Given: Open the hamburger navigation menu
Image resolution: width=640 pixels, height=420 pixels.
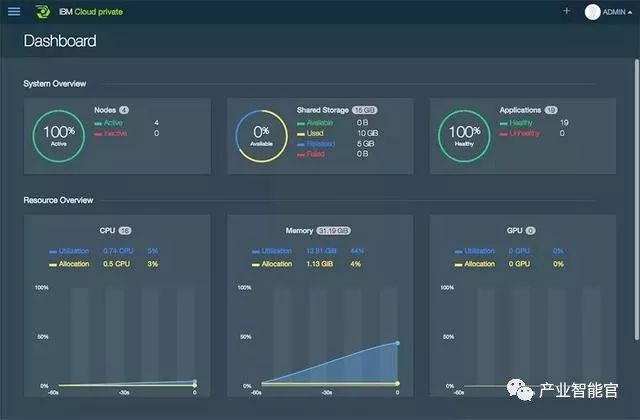Looking at the screenshot, I should [14, 11].
